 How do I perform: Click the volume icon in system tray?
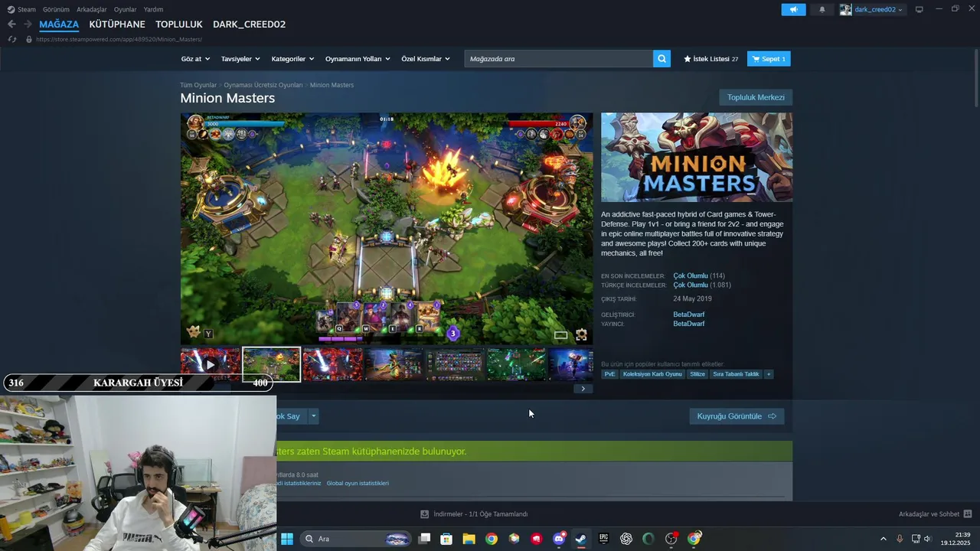click(927, 539)
